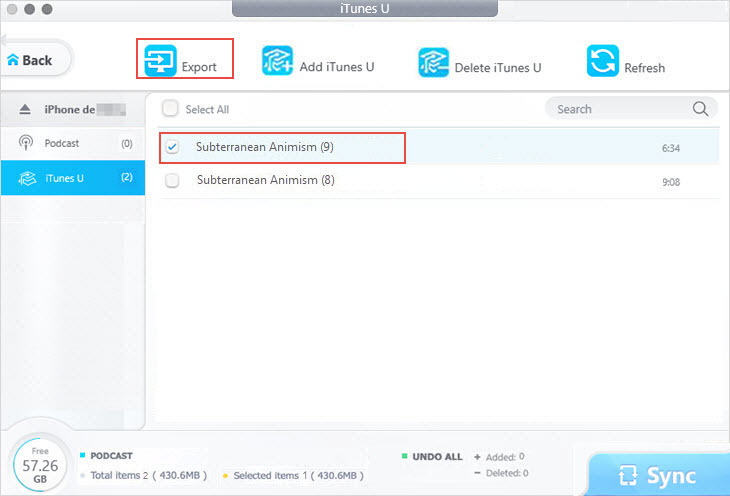Eject the iPhone device icon
The height and width of the screenshot is (496, 730).
point(25,109)
